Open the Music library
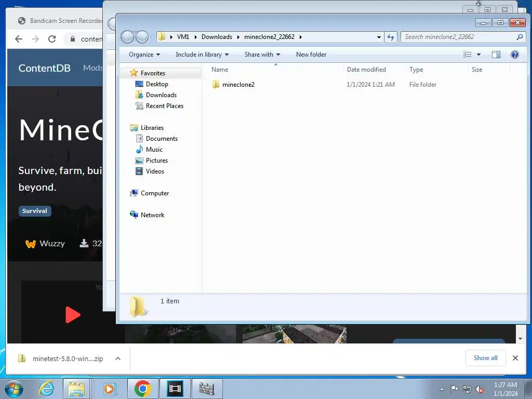 click(154, 149)
